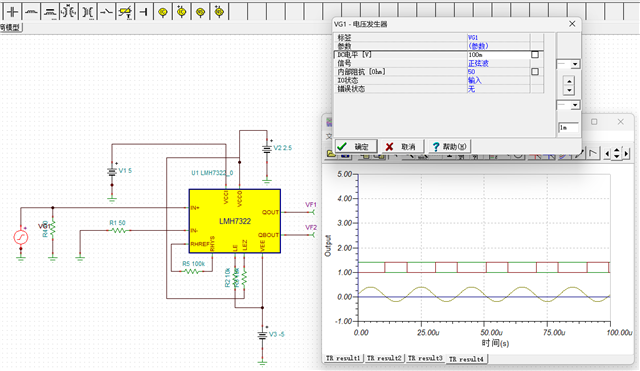Select resistor R1 50 in schematic
This screenshot has width=640, height=371.
coord(118,231)
